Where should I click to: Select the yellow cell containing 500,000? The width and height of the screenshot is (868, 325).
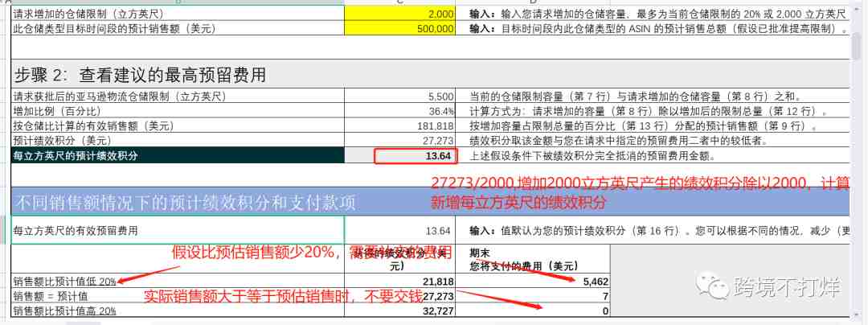pyautogui.click(x=399, y=28)
